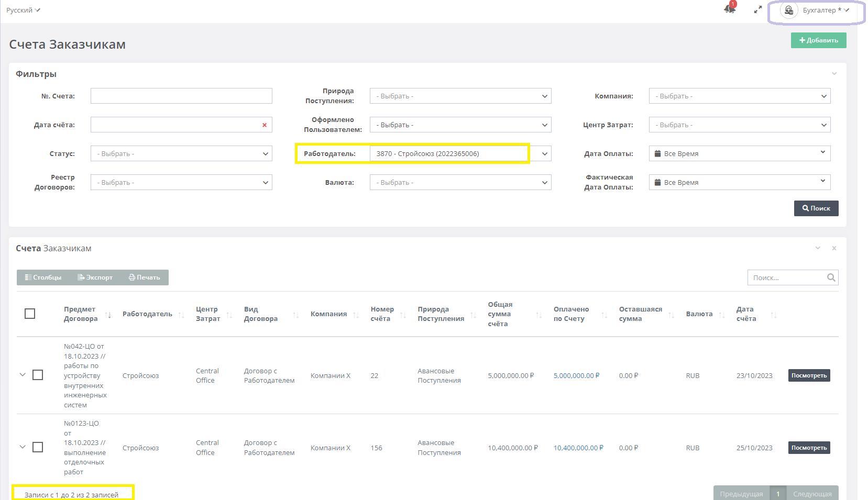Check the row for invoice 22
868x500 pixels.
point(38,375)
